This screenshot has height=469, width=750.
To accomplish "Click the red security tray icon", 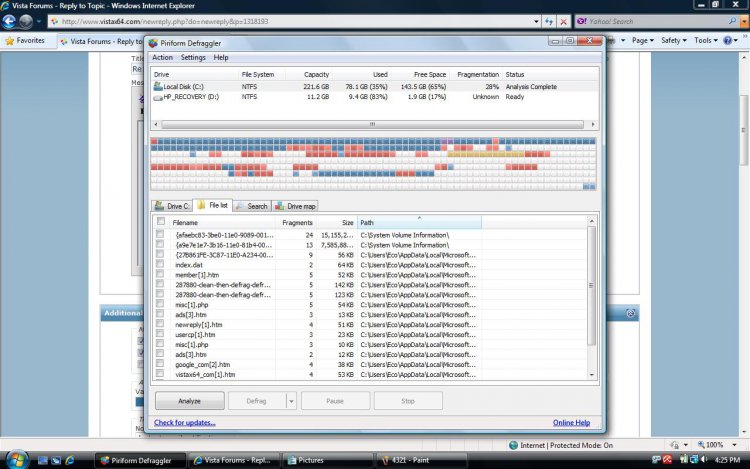I will pyautogui.click(x=667, y=459).
